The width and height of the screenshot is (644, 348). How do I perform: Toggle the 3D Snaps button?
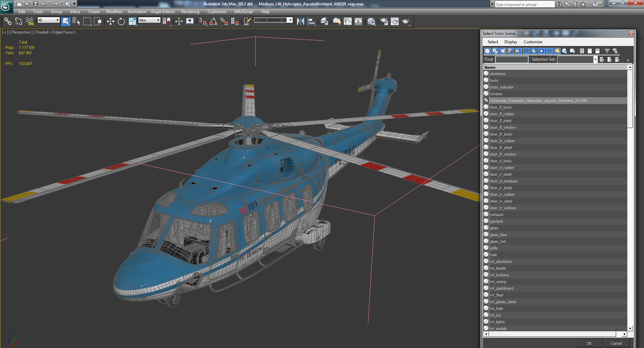pyautogui.click(x=203, y=21)
